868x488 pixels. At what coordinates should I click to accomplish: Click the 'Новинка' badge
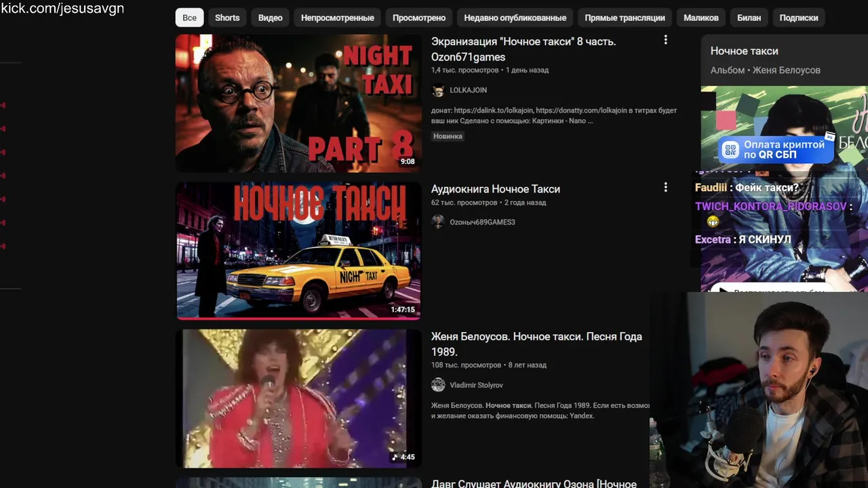click(448, 136)
